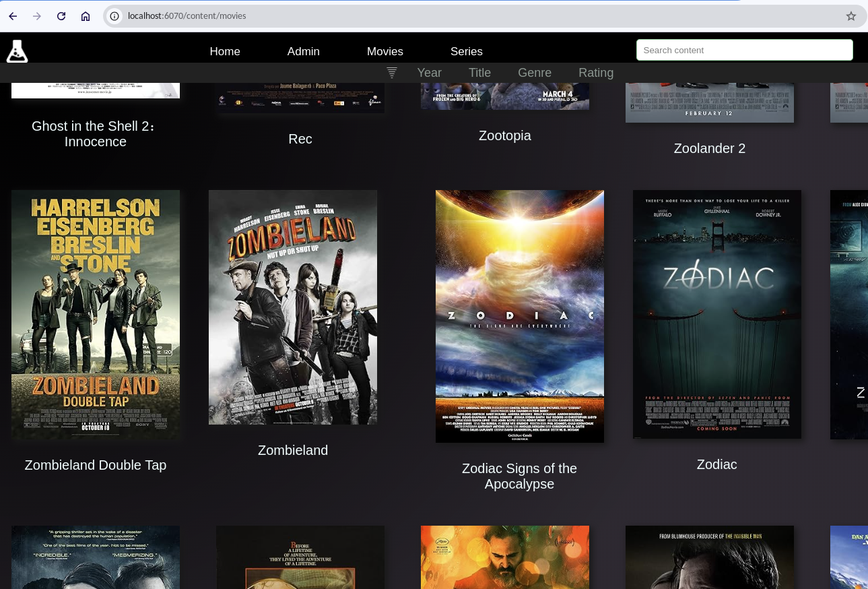This screenshot has width=868, height=589.
Task: Sort movies by Rating
Action: point(595,73)
